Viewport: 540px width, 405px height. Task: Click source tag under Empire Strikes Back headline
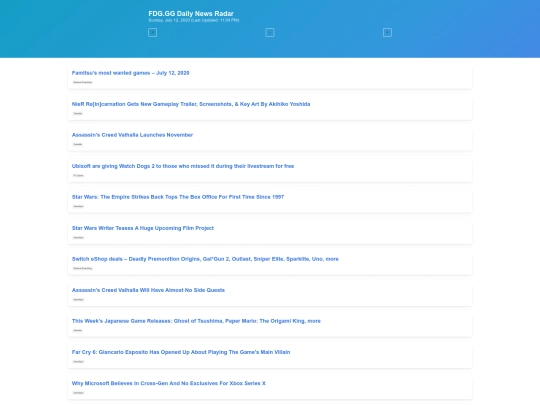[78, 206]
